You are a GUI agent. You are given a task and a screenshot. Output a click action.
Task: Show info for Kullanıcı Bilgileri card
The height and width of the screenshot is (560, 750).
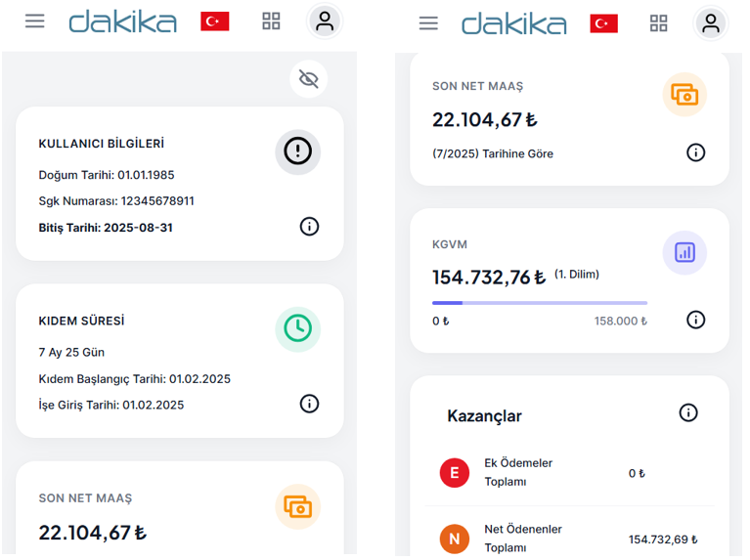[309, 227]
